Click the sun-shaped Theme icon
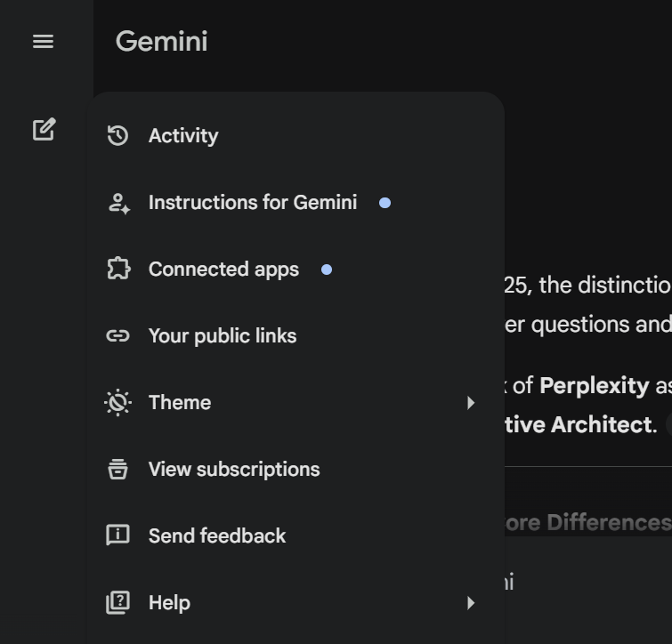This screenshot has width=672, height=644. [x=117, y=402]
